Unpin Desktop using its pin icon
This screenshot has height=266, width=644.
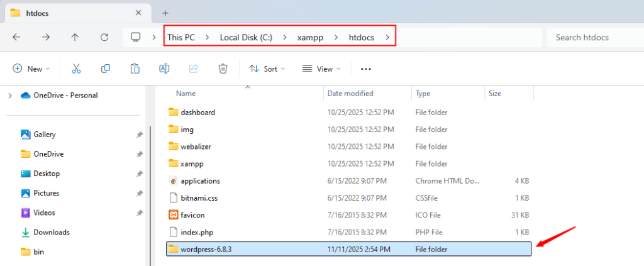point(140,174)
